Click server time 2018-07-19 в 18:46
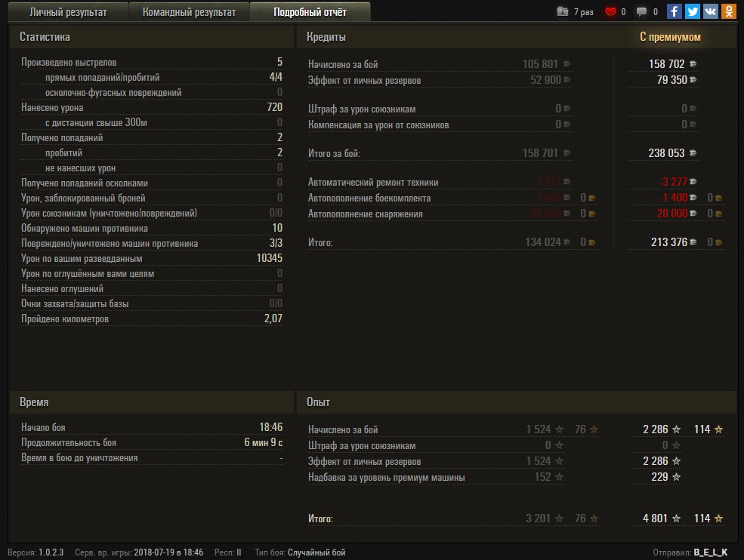 point(168,552)
